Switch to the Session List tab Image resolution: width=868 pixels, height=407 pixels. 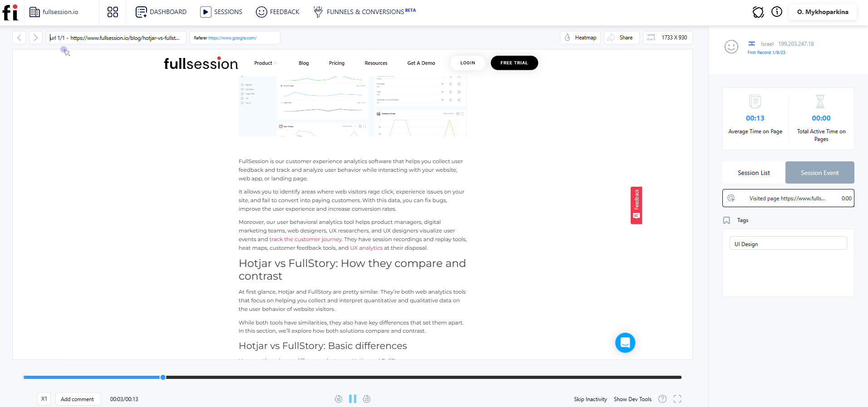pos(754,173)
